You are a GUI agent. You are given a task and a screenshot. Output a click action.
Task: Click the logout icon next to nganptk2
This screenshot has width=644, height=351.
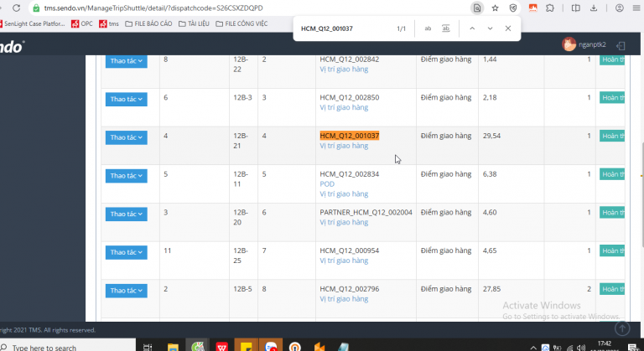point(621,45)
